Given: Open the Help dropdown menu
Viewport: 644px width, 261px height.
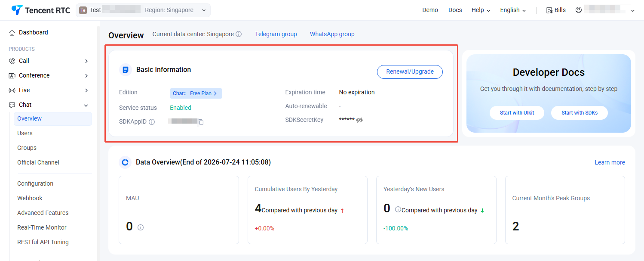Looking at the screenshot, I should [481, 10].
